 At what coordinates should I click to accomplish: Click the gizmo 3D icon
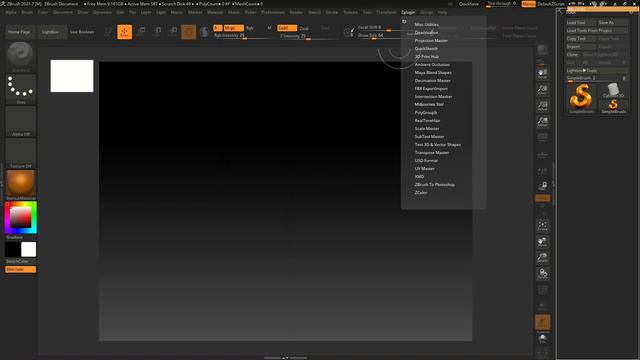click(189, 32)
